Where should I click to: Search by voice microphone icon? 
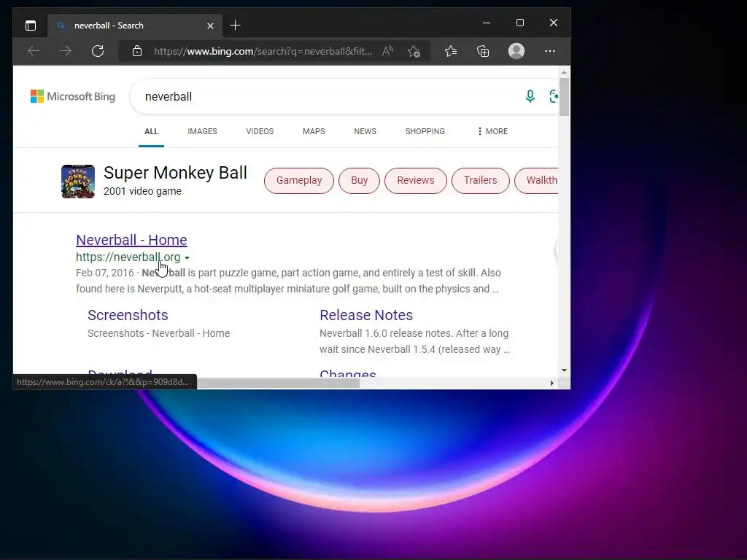pyautogui.click(x=530, y=96)
